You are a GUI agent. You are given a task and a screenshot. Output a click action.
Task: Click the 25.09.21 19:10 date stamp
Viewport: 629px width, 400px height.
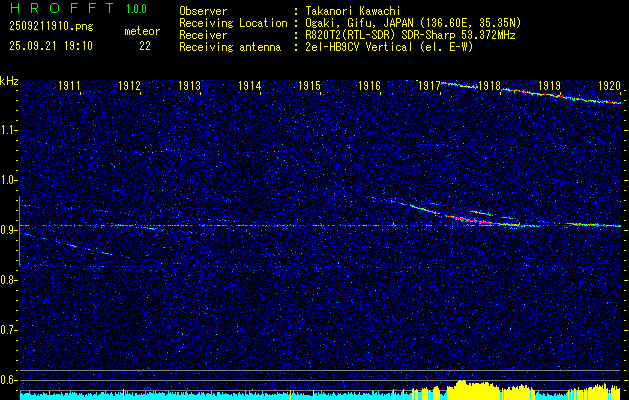[49, 45]
